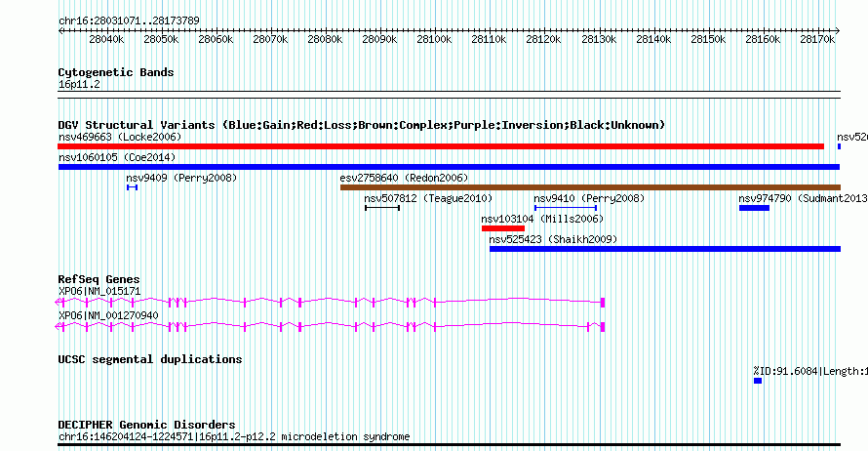Select the blue segmental duplication block
Image resolution: width=868 pixels, height=451 pixels.
758,381
